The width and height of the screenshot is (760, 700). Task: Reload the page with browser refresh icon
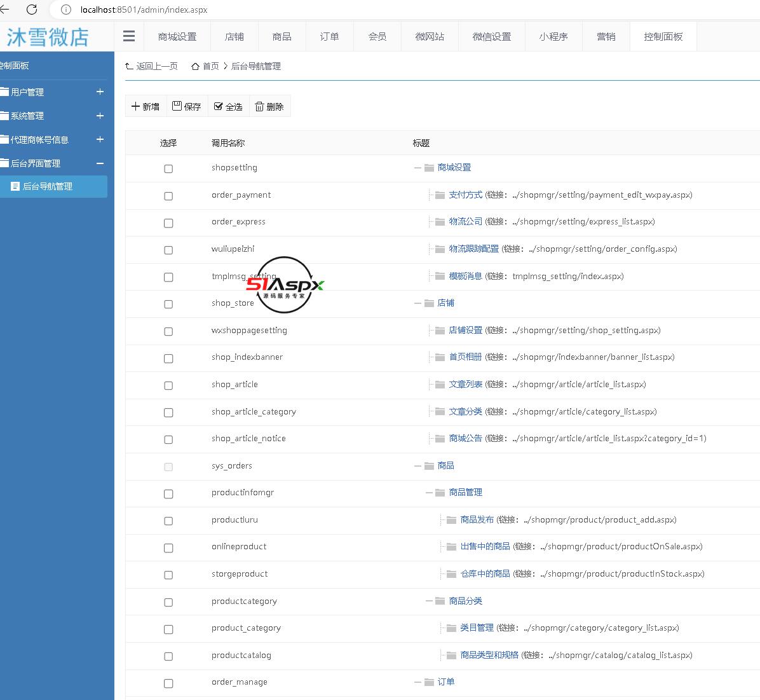point(32,10)
